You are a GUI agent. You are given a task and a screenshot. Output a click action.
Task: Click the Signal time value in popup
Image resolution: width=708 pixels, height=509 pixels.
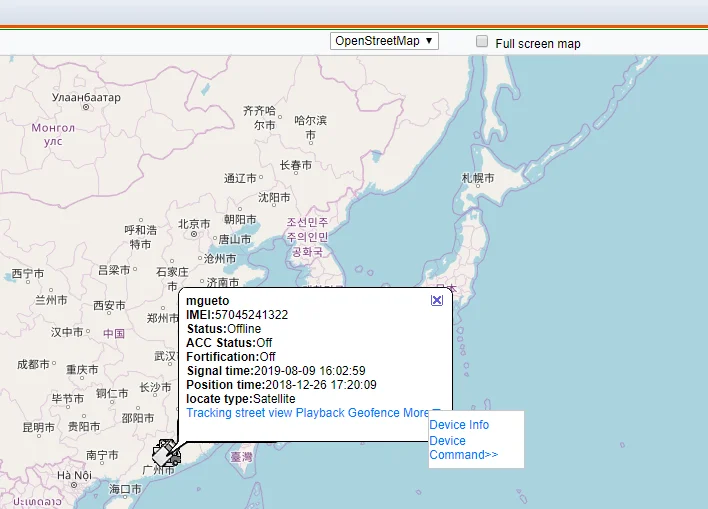[309, 371]
